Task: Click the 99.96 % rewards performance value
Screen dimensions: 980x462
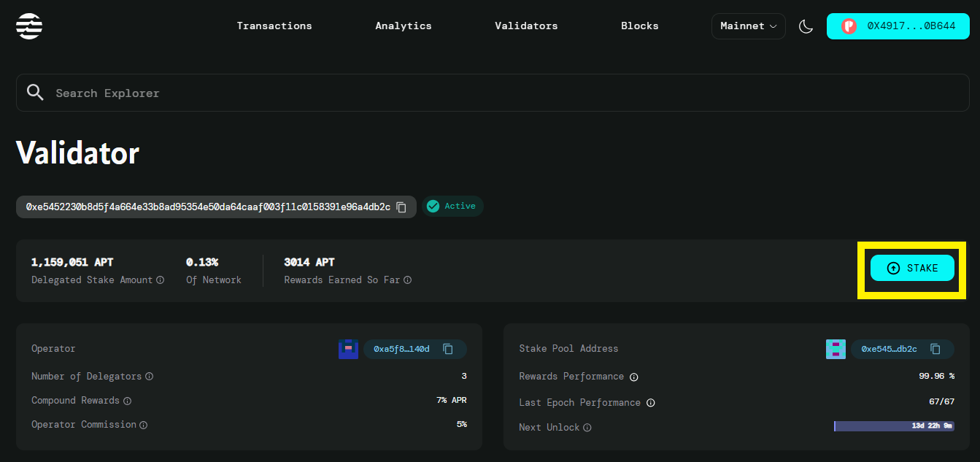Action: pyautogui.click(x=937, y=377)
